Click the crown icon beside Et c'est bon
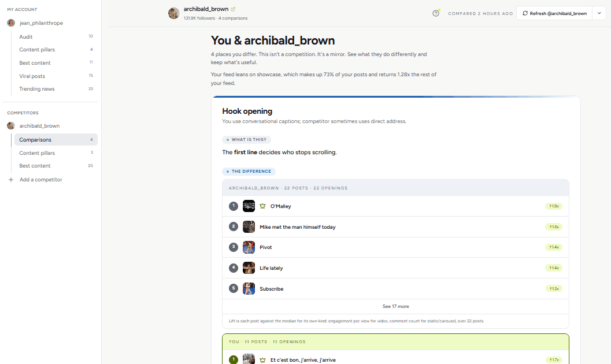The width and height of the screenshot is (611, 364). 262,360
